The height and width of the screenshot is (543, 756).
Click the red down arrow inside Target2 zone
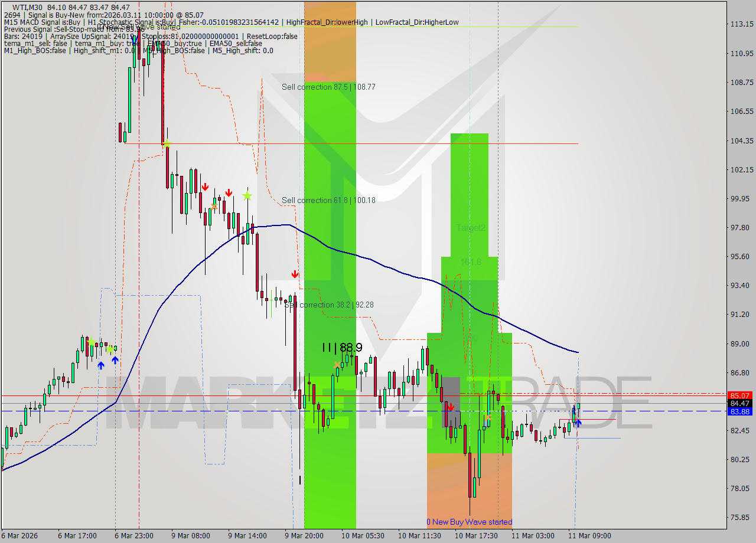[x=451, y=407]
